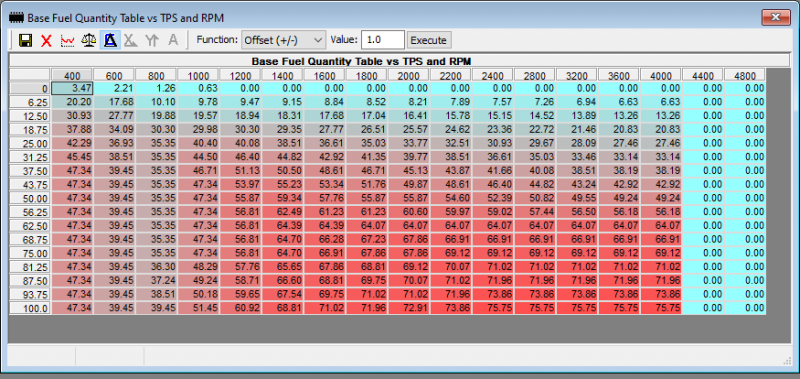This screenshot has width=800, height=379.
Task: Close the Base Fuel Quantity Table window
Action: (776, 17)
